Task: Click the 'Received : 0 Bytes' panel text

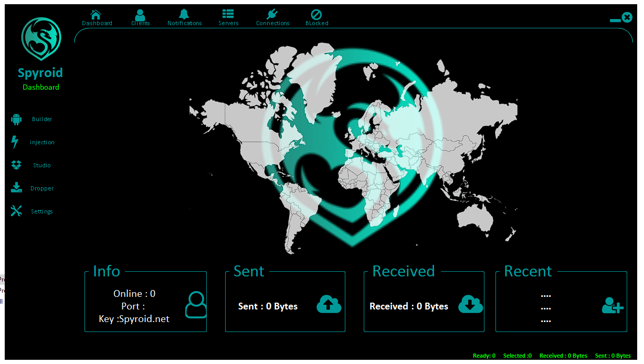Action: [409, 306]
